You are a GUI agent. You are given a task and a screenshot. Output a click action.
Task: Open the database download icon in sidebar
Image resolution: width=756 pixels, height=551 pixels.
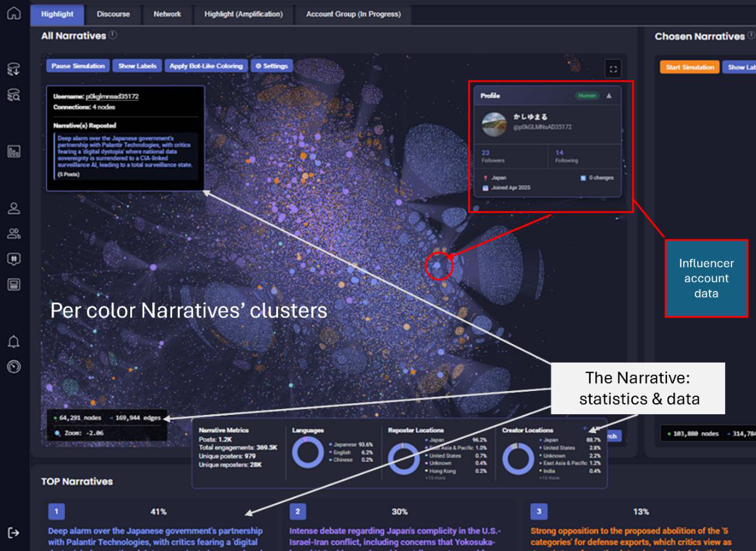(14, 69)
